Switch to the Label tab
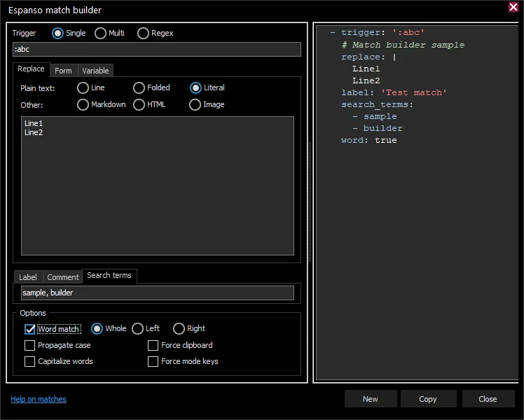 click(x=28, y=277)
